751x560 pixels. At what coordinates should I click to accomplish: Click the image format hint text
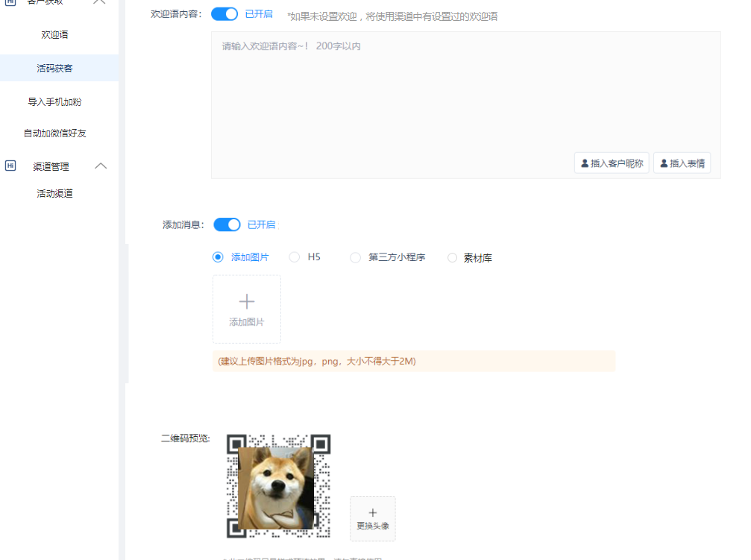click(x=317, y=361)
